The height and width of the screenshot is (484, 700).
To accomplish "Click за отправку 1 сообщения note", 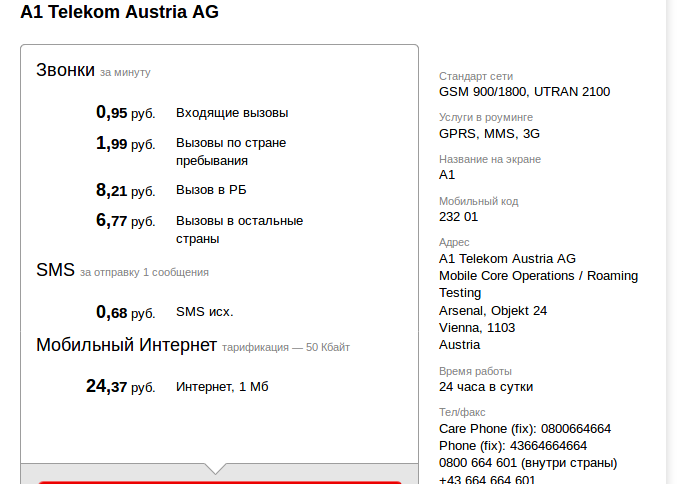I will tap(144, 272).
